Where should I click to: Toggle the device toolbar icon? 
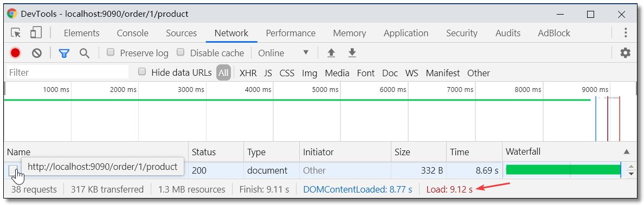pyautogui.click(x=36, y=33)
